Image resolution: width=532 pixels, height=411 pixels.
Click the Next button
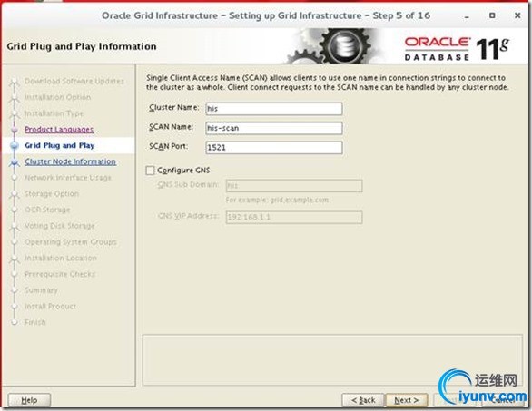tap(406, 400)
